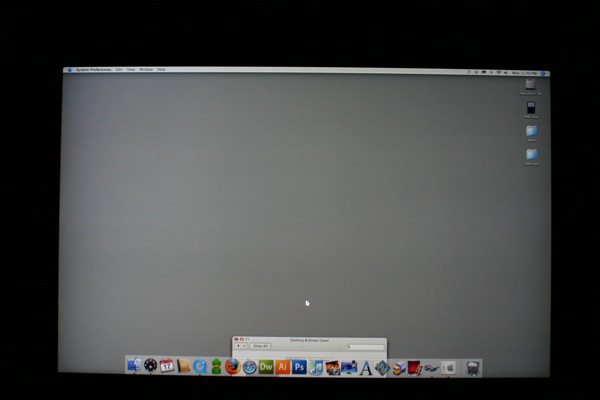Focus the search field in preferences window
Viewport: 600px width, 400px height.
point(365,347)
